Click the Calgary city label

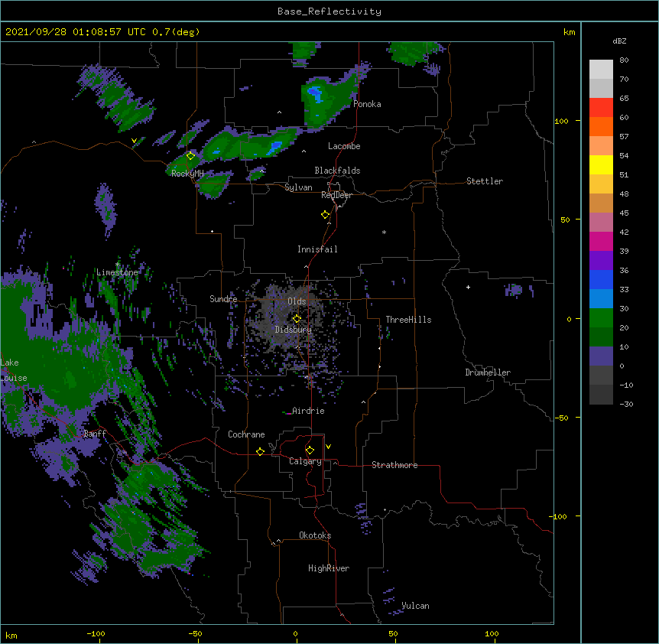305,461
